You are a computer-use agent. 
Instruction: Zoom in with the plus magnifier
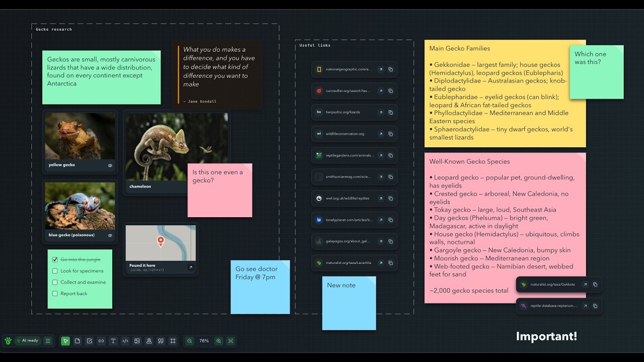point(218,341)
